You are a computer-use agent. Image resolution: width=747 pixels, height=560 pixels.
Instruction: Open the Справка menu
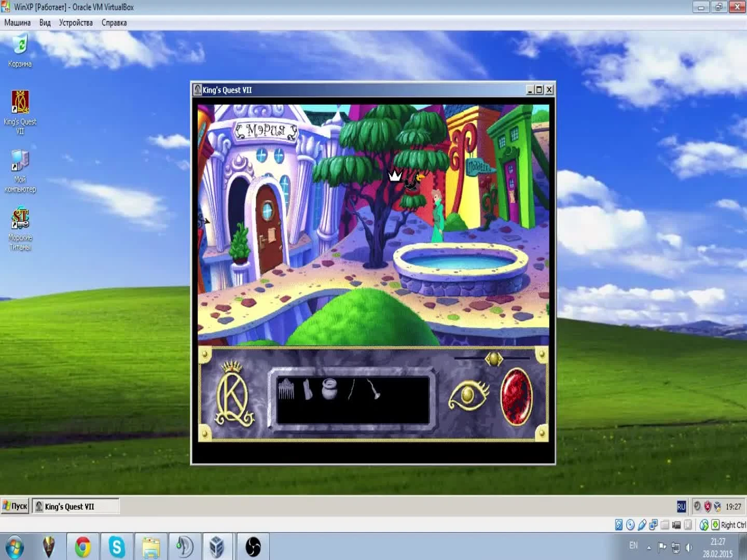click(114, 23)
